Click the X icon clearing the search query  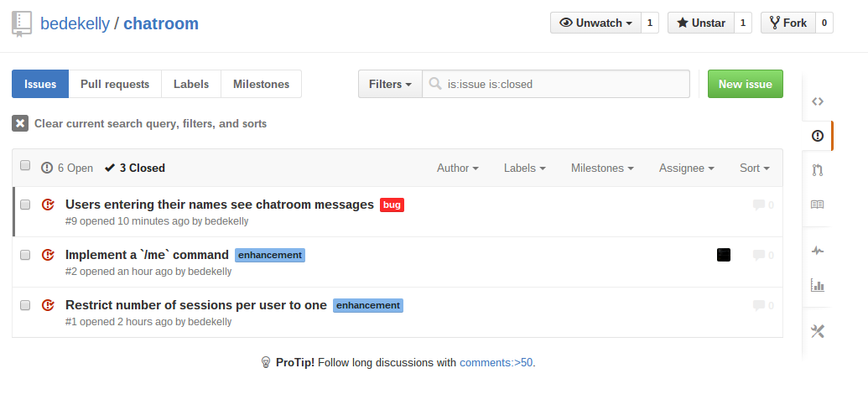pos(20,123)
